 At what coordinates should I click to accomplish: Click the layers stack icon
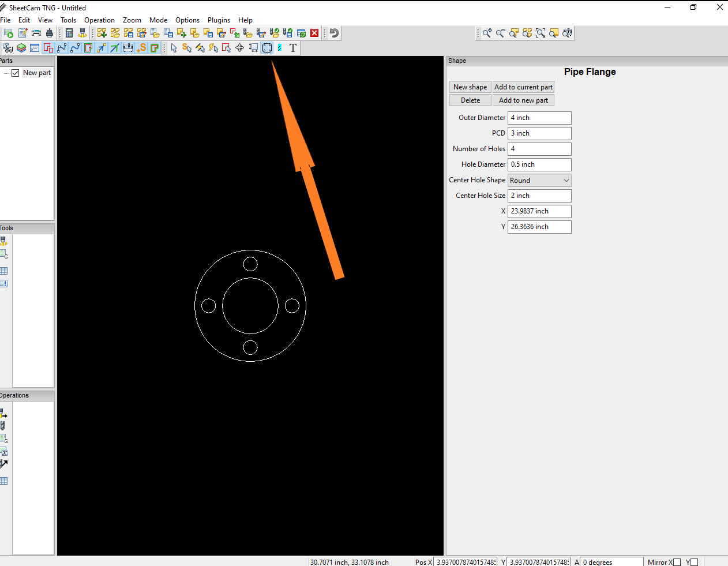pyautogui.click(x=21, y=48)
